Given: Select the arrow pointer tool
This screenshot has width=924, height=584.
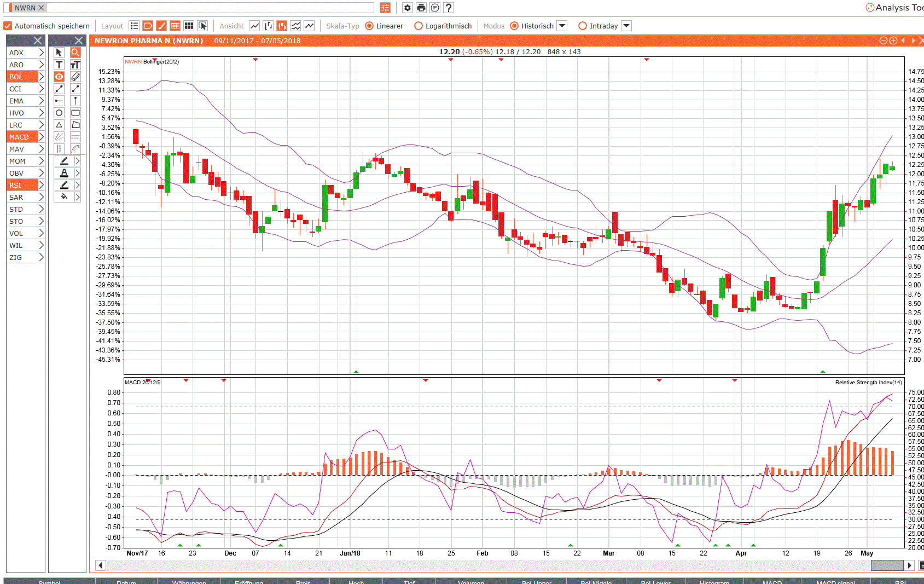Looking at the screenshot, I should (59, 53).
